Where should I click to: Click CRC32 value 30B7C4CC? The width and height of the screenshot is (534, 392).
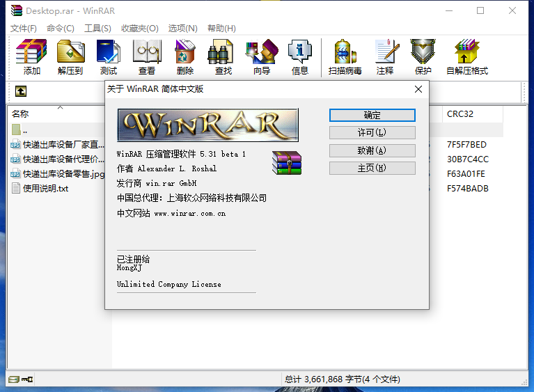click(x=468, y=159)
